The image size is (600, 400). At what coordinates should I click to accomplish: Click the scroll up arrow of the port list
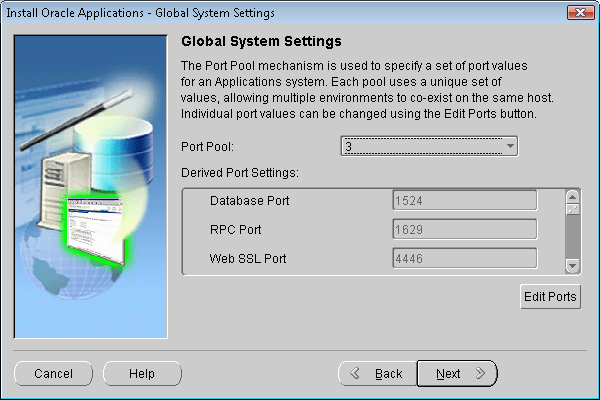572,197
